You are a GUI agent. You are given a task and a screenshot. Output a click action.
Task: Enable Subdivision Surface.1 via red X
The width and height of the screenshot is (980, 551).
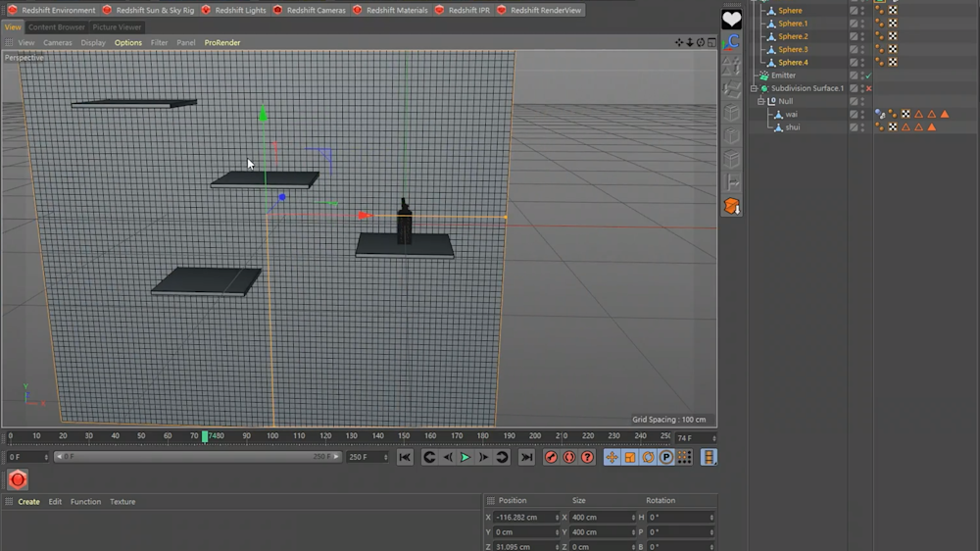(868, 88)
